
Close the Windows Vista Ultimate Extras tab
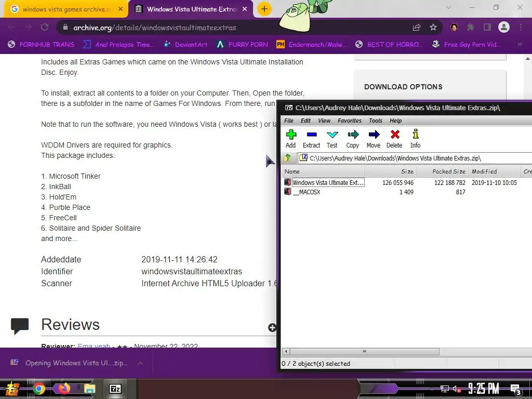[245, 9]
